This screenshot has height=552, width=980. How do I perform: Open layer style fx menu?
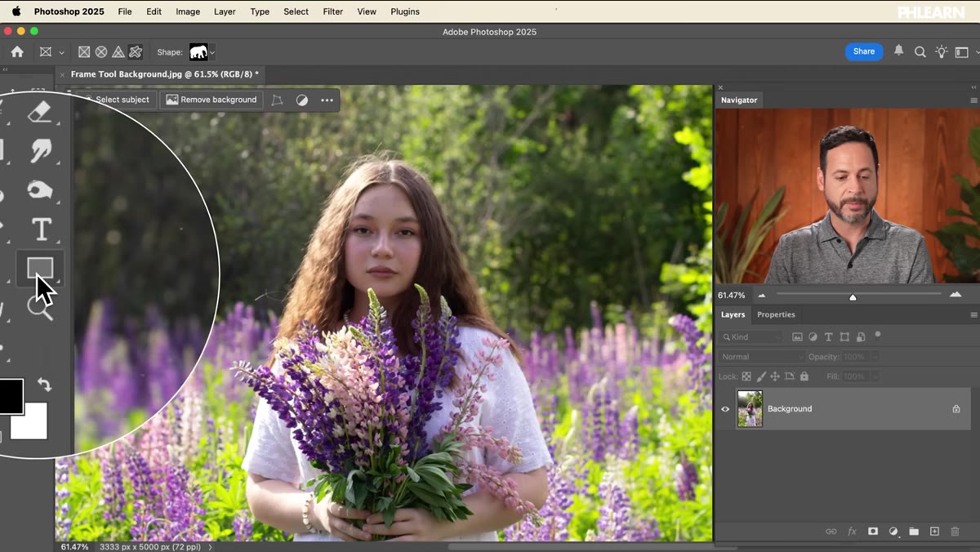[x=852, y=532]
